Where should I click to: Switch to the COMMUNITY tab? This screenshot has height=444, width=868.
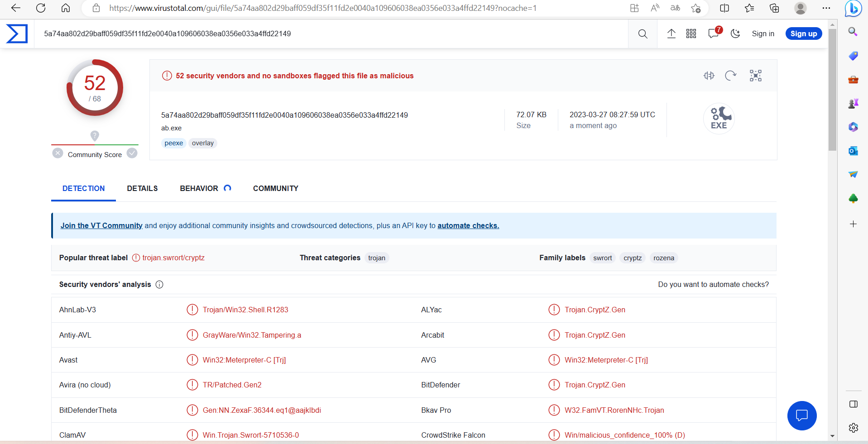point(276,188)
